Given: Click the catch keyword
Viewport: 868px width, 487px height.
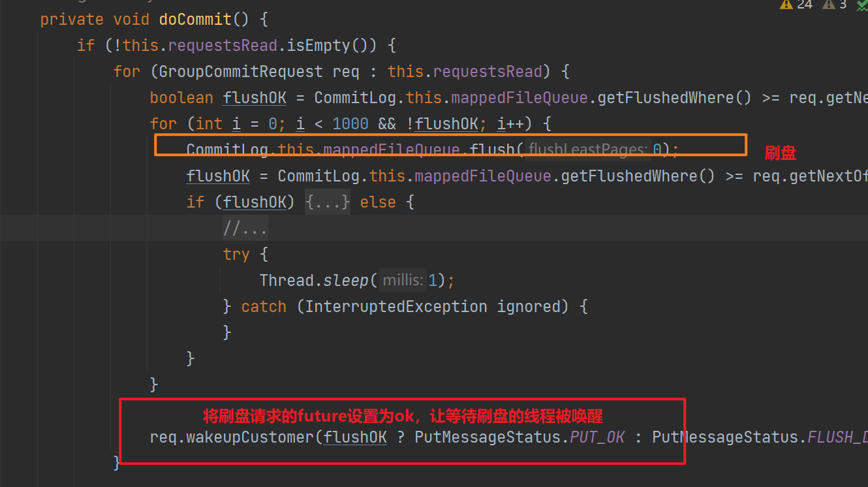Looking at the screenshot, I should [x=264, y=307].
